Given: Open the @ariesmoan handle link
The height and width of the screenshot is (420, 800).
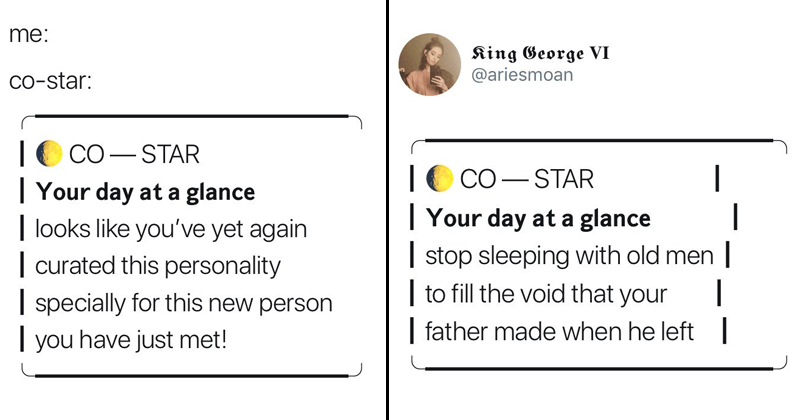Looking at the screenshot, I should [x=526, y=74].
